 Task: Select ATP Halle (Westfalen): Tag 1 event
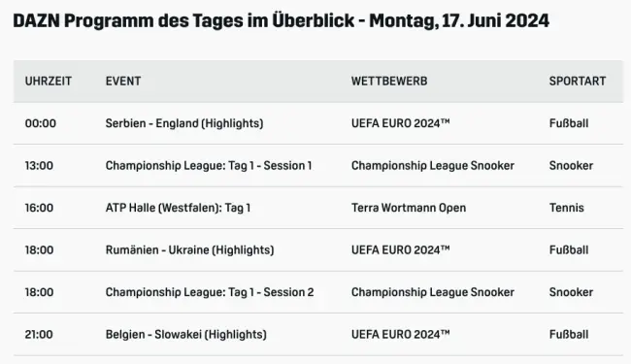coord(178,208)
